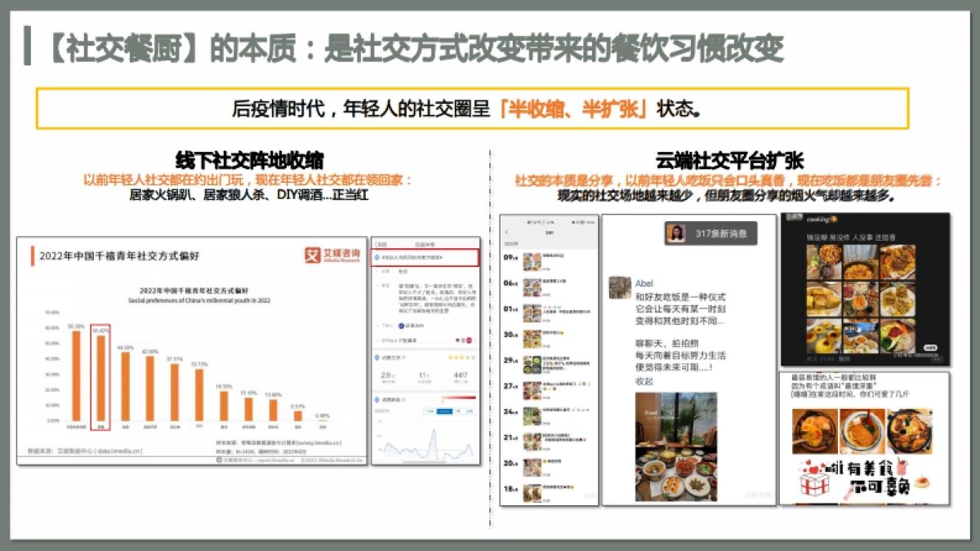Expand the 2022年 year section

click(x=513, y=242)
